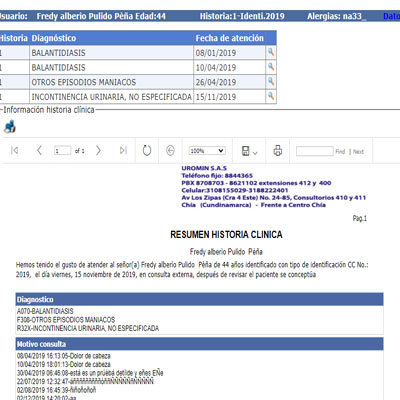Click A070-BALANTIDIASIS line in report

45,311
